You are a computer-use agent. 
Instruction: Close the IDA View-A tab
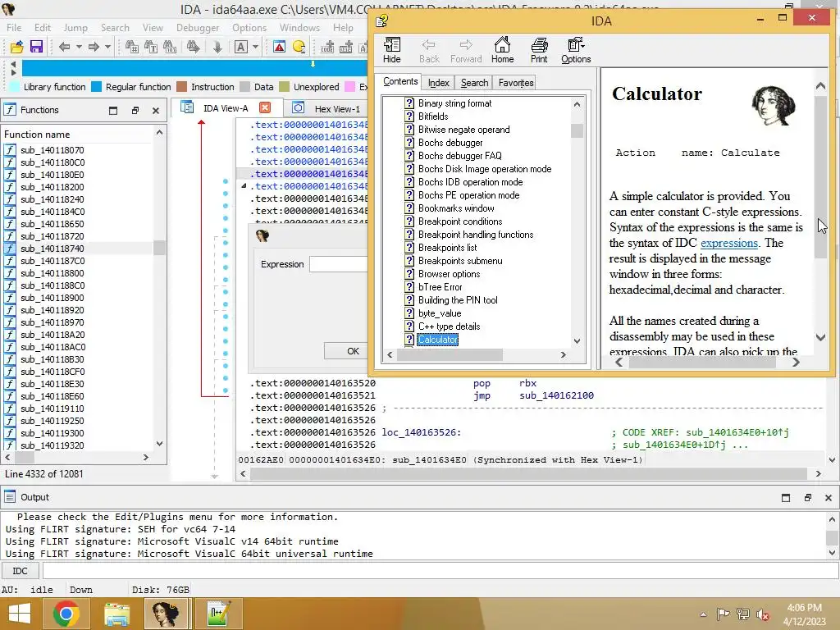(x=265, y=107)
